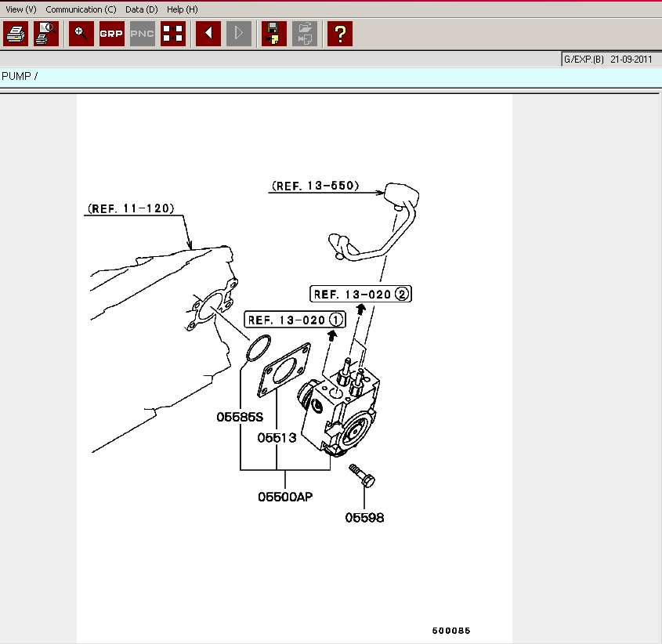Select part number 05500AP in diagram
Image resolution: width=662 pixels, height=644 pixels.
pos(285,497)
